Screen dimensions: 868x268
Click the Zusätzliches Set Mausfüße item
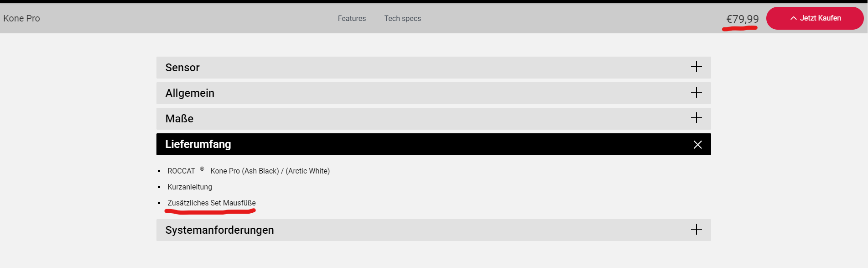click(x=212, y=203)
